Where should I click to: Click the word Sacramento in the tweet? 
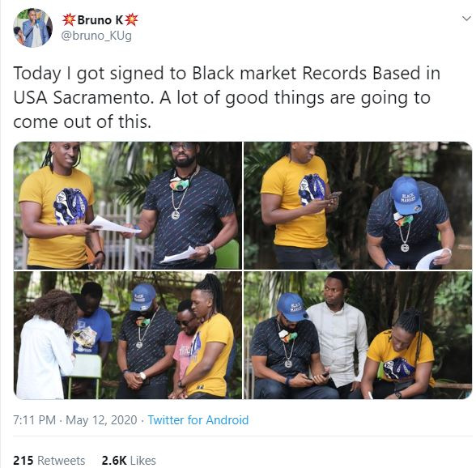click(x=101, y=97)
